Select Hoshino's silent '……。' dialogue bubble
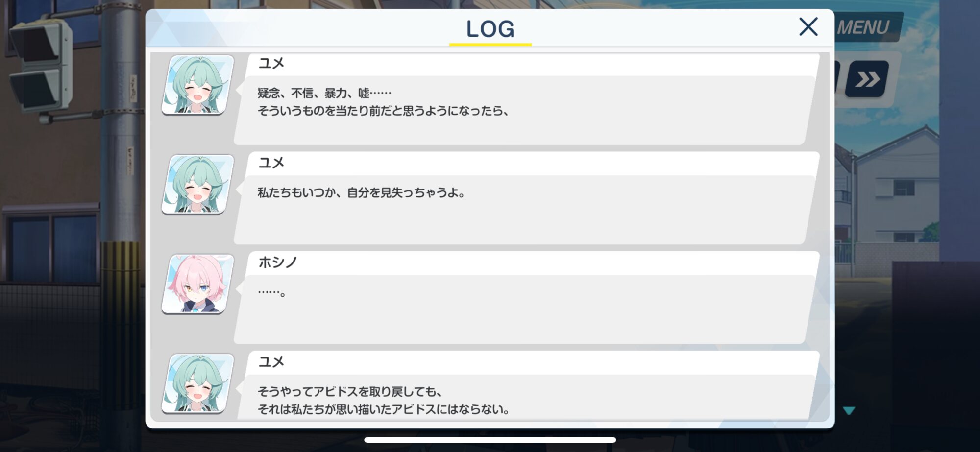Image resolution: width=980 pixels, height=452 pixels. pos(524,309)
